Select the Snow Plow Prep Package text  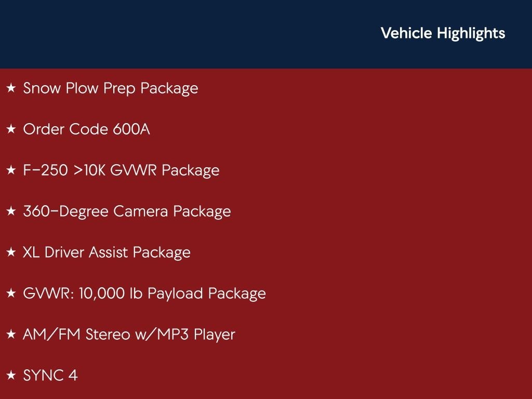tap(111, 88)
